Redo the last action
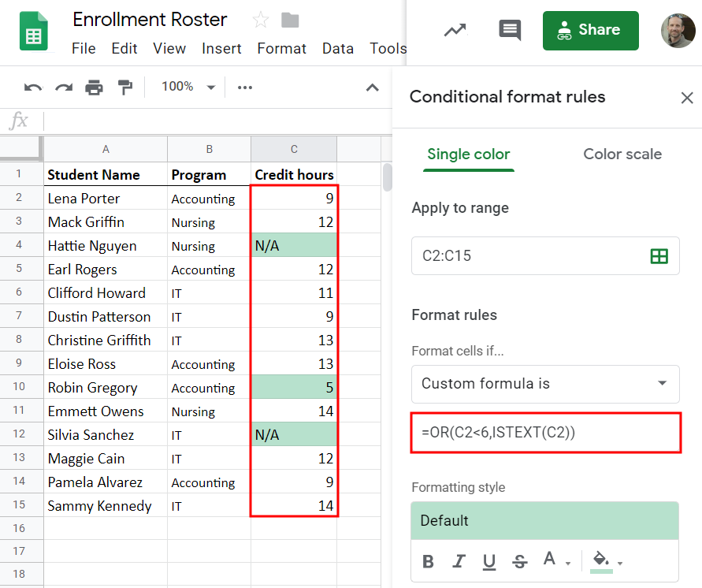Image resolution: width=702 pixels, height=588 pixels. pyautogui.click(x=64, y=87)
